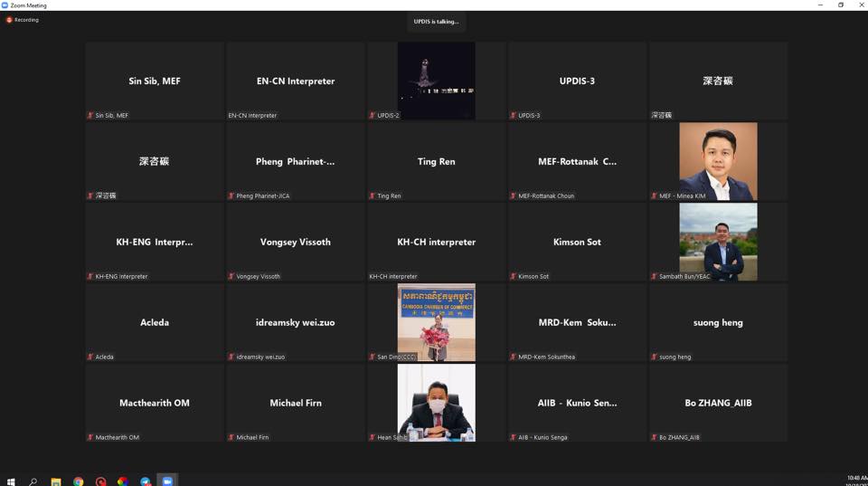868x486 pixels.
Task: Open File Explorer from the taskbar
Action: [x=56, y=481]
